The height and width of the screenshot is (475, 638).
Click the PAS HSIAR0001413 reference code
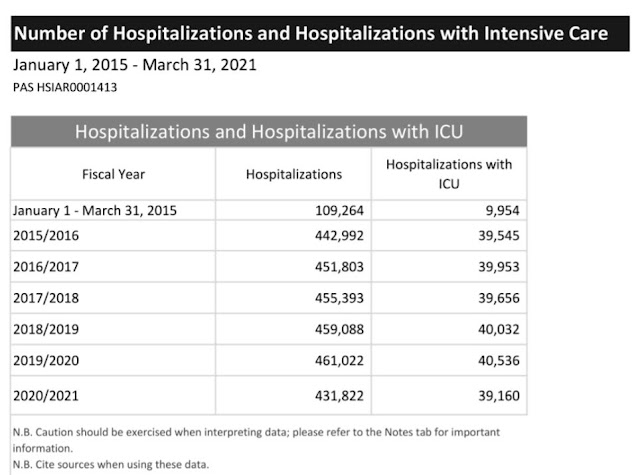tap(65, 88)
